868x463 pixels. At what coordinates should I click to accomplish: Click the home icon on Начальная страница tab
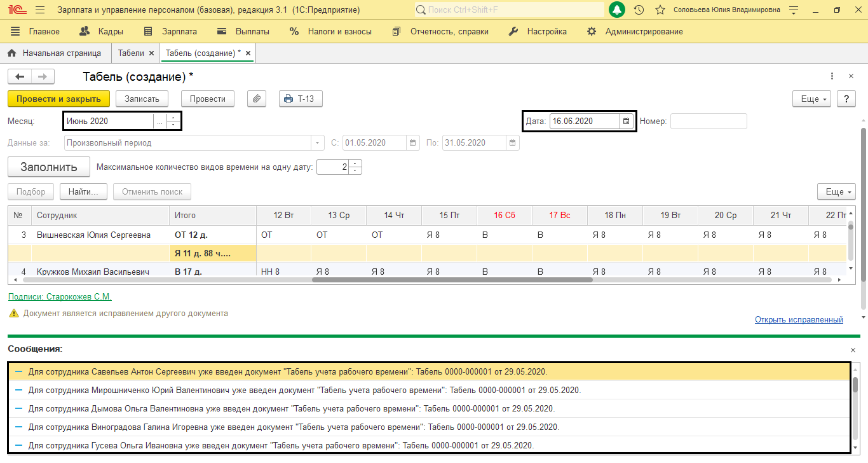tap(11, 53)
